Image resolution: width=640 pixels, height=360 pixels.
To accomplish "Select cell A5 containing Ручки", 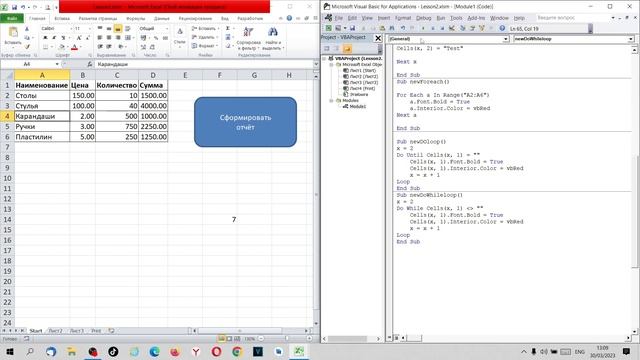I will [42, 127].
